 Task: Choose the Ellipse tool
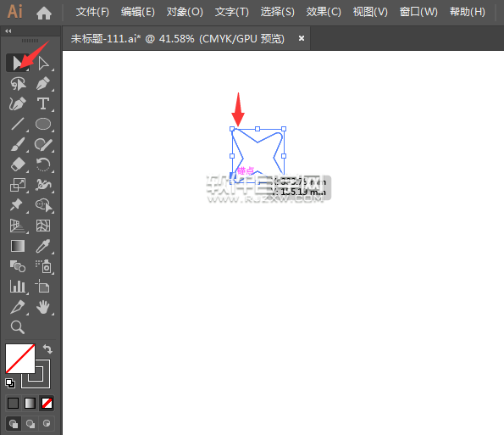(x=43, y=124)
